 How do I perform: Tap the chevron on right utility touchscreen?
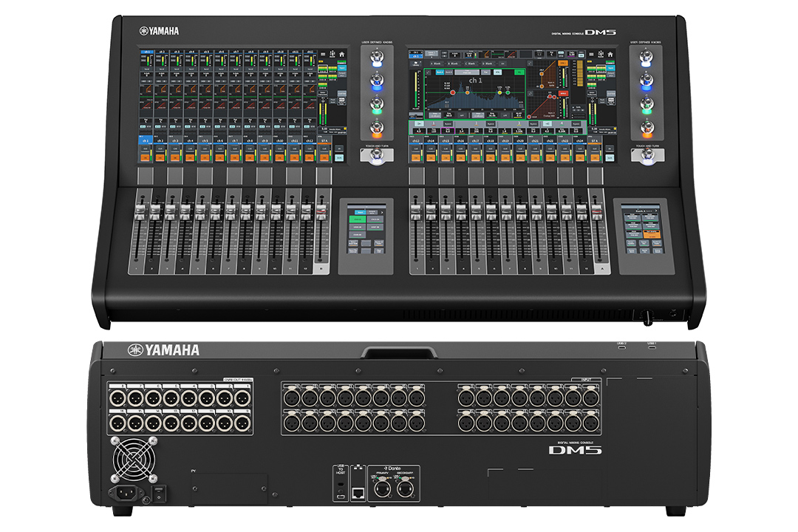click(x=656, y=211)
